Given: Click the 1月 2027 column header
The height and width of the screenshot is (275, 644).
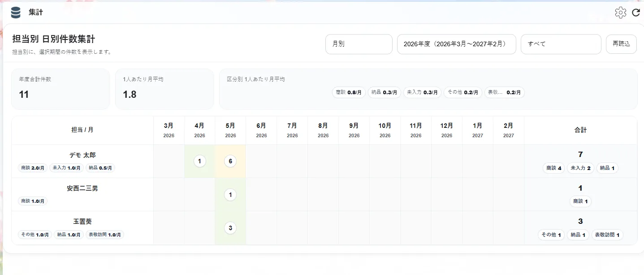Looking at the screenshot, I should [x=478, y=130].
